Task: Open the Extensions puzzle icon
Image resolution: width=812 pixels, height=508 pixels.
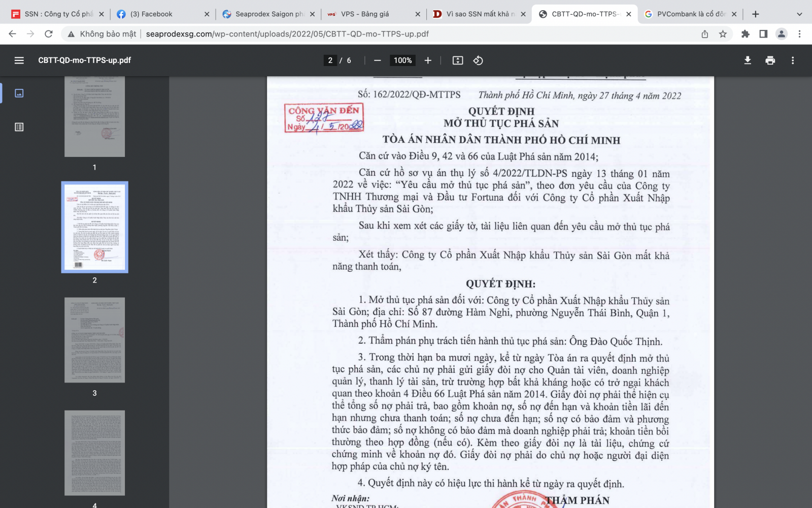Action: (746, 34)
